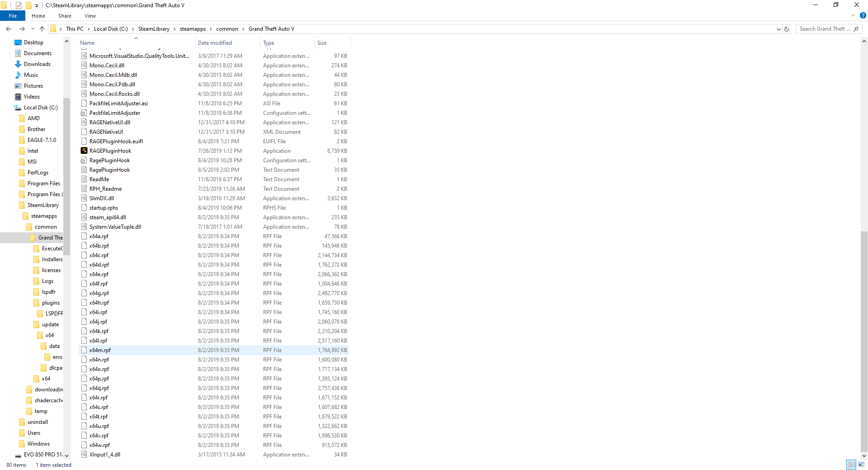Click the Desktop icon in navigation pane
The height and width of the screenshot is (470, 868).
coord(18,42)
